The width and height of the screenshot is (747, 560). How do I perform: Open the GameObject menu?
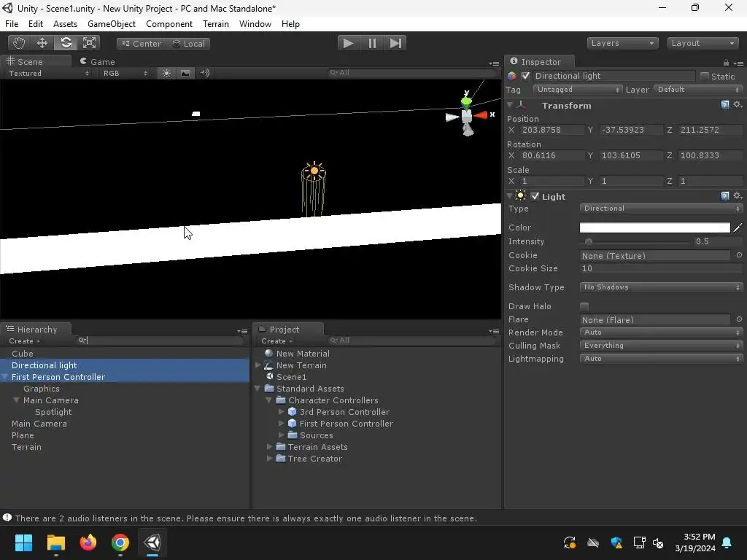tap(112, 24)
